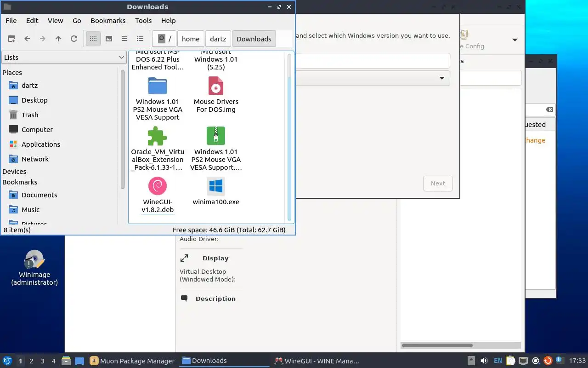Open Windows version dropdown in wizard

coord(373,78)
